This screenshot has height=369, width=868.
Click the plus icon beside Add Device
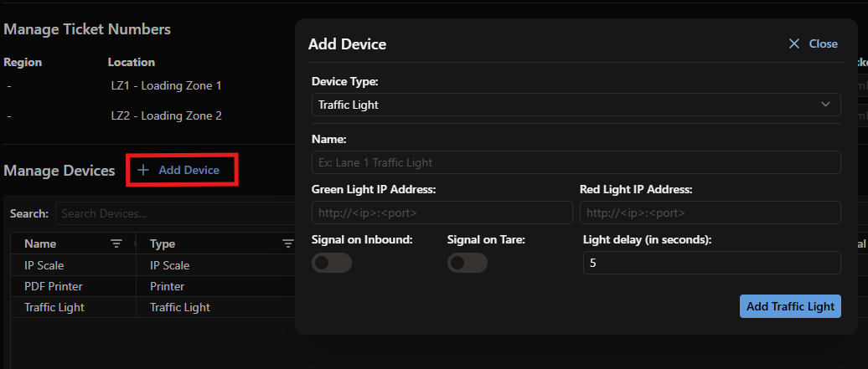(x=143, y=170)
